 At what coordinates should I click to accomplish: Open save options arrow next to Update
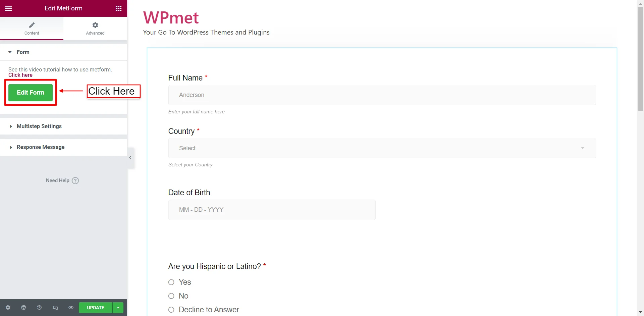coord(118,308)
